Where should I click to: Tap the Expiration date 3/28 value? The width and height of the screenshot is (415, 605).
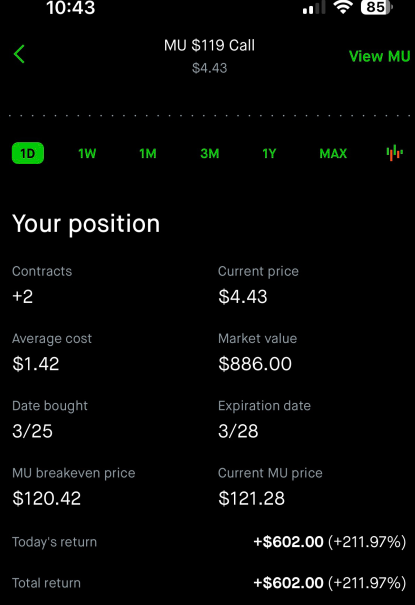pyautogui.click(x=238, y=431)
